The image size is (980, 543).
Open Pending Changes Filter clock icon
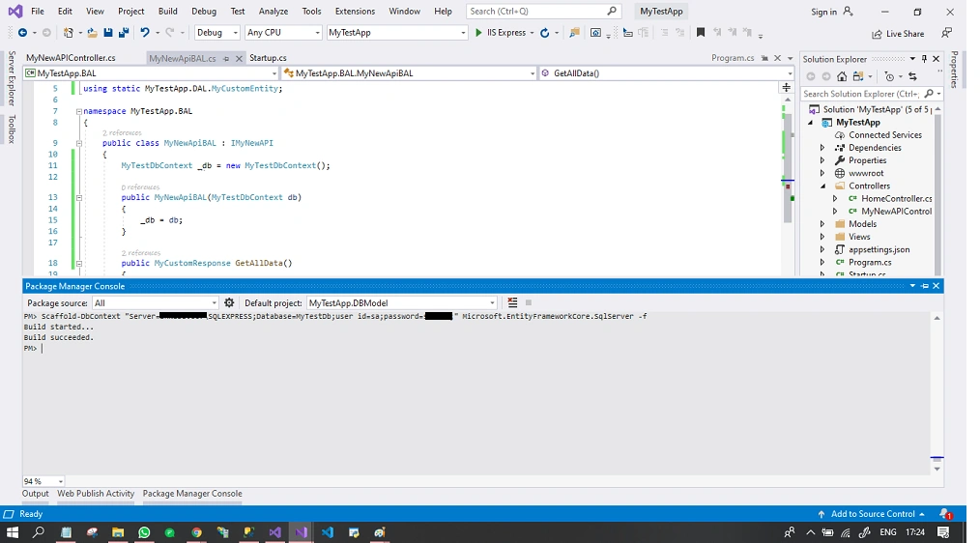(x=889, y=76)
